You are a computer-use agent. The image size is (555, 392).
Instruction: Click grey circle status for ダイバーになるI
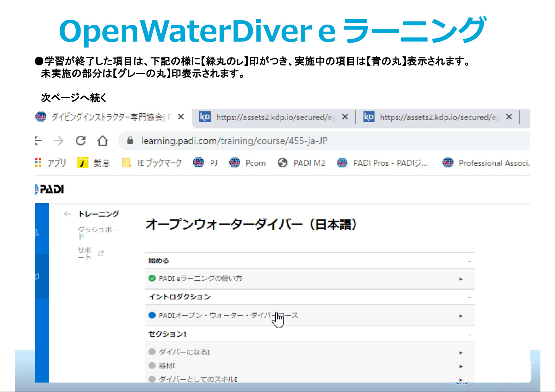coord(152,352)
